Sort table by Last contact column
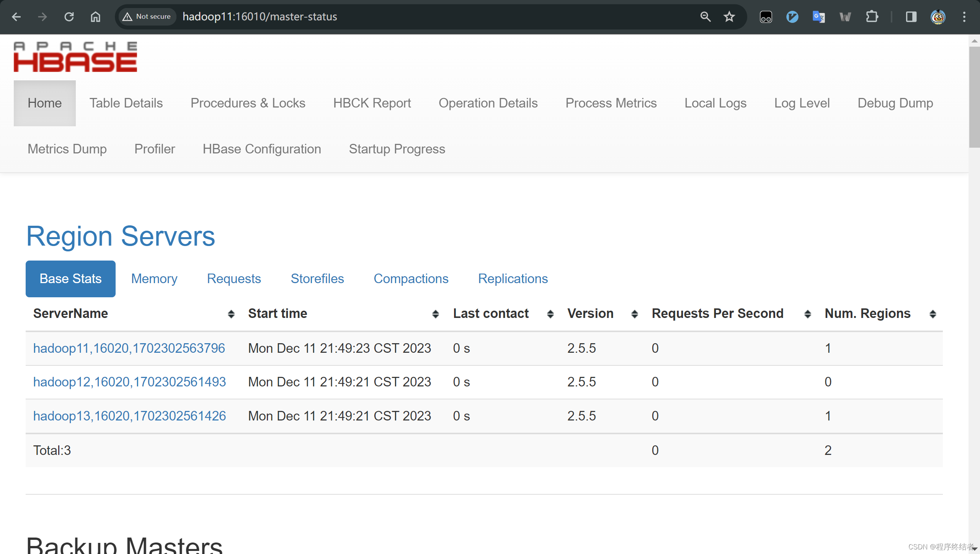This screenshot has height=554, width=980. point(550,314)
